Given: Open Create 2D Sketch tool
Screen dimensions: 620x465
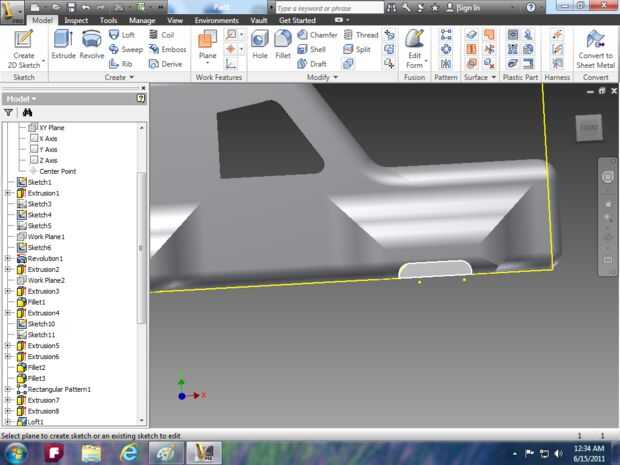Looking at the screenshot, I should (24, 49).
